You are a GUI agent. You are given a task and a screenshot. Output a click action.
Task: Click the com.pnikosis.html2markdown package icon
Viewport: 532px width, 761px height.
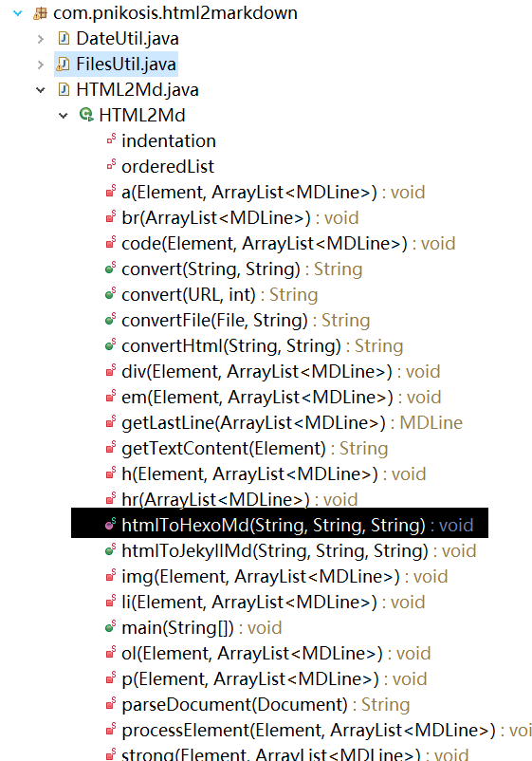[x=40, y=13]
